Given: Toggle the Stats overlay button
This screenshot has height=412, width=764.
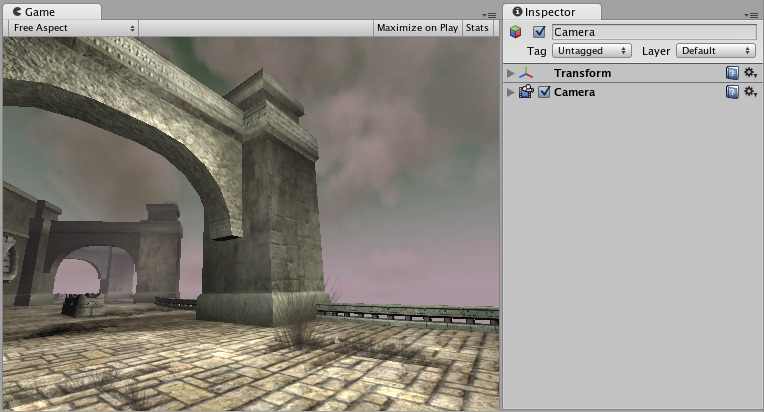Looking at the screenshot, I should [477, 28].
